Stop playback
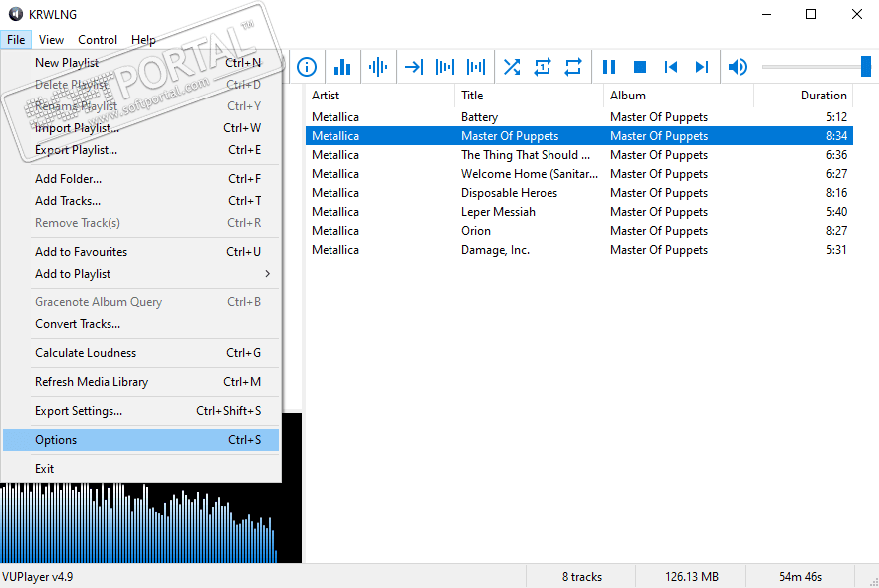The height and width of the screenshot is (588, 879). (640, 67)
